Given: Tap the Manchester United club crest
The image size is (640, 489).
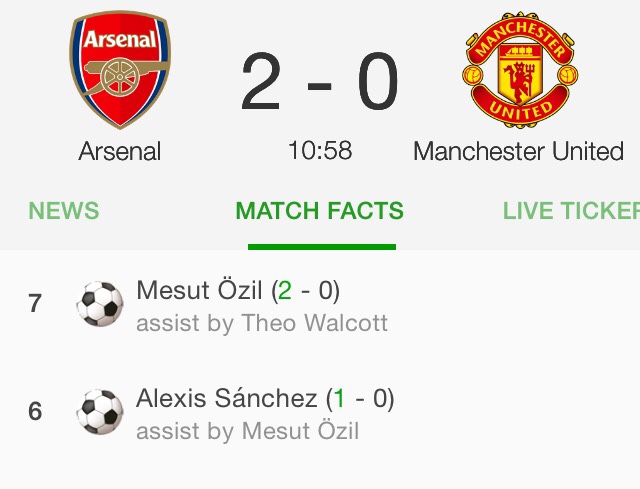Looking at the screenshot, I should [519, 70].
